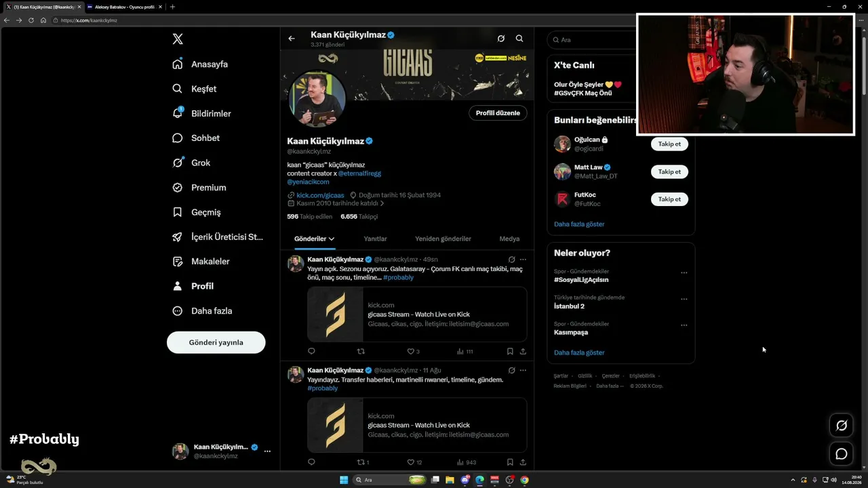
Task: Click the back arrow on profile header
Action: pos(292,39)
